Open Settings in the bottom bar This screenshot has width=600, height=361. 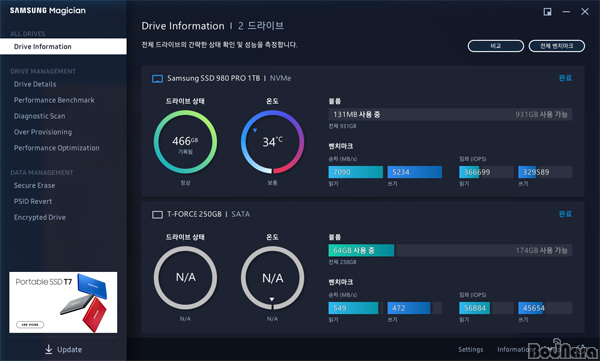click(470, 349)
